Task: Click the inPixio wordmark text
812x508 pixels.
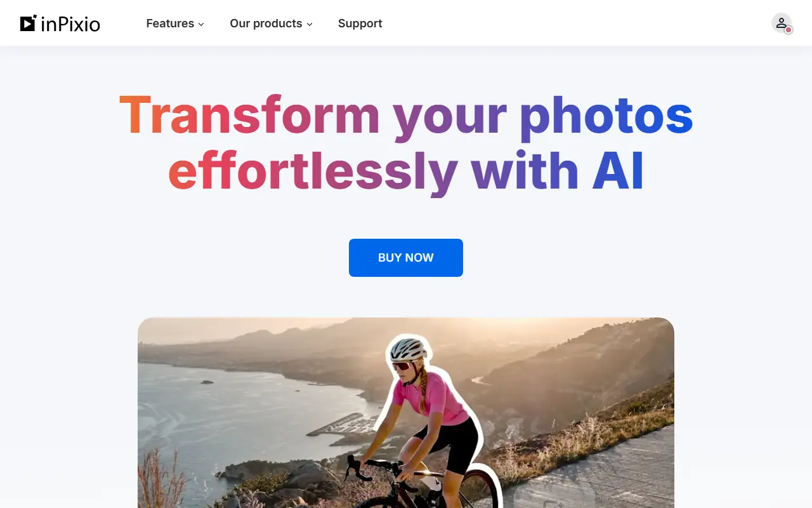Action: pyautogui.click(x=70, y=24)
